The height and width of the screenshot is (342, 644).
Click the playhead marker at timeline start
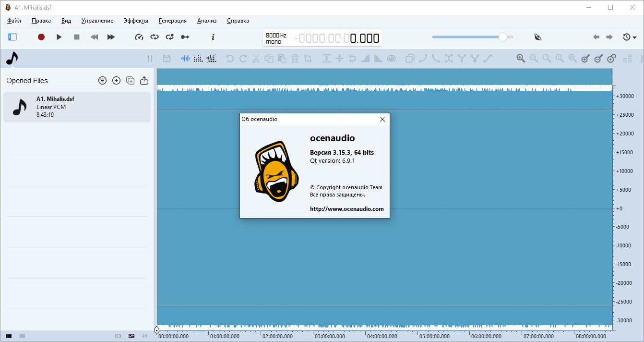(x=156, y=330)
